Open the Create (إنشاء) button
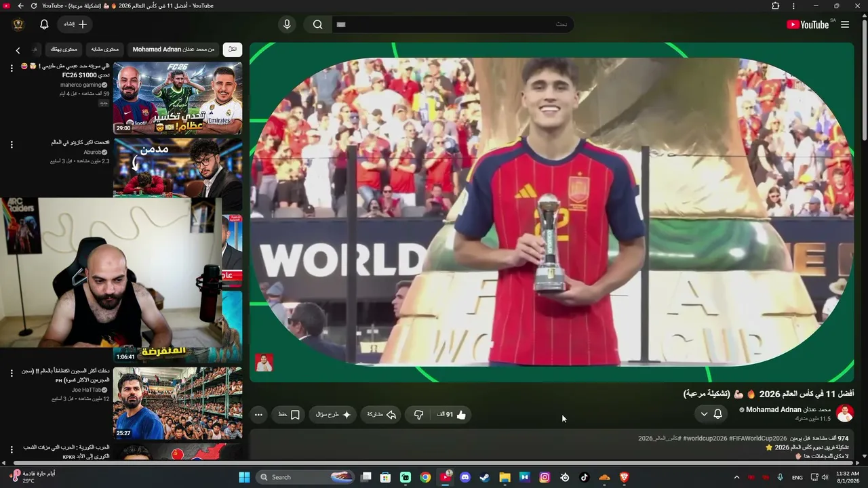 tap(75, 24)
